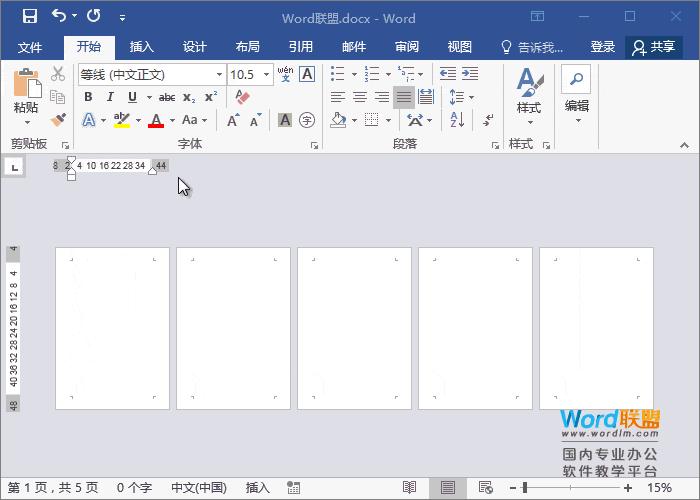Open Change Case Aa dropdown
The height and width of the screenshot is (500, 700).
(195, 120)
